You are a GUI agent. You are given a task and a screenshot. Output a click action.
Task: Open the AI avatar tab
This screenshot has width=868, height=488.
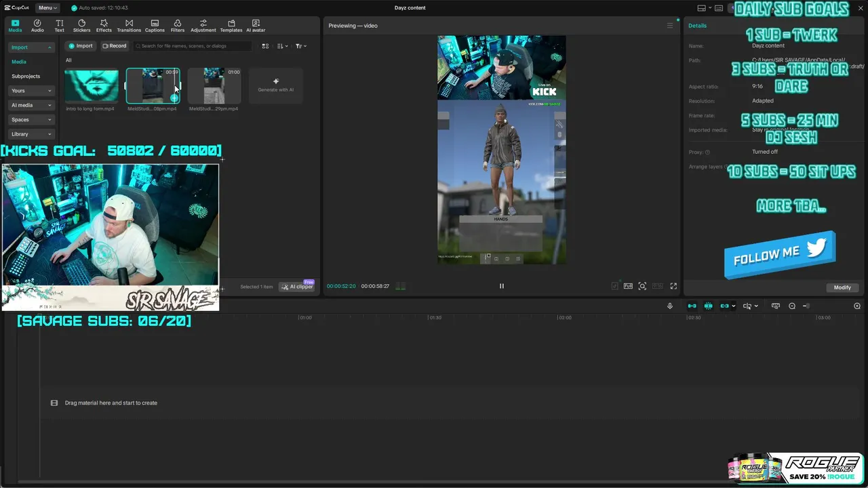[256, 26]
